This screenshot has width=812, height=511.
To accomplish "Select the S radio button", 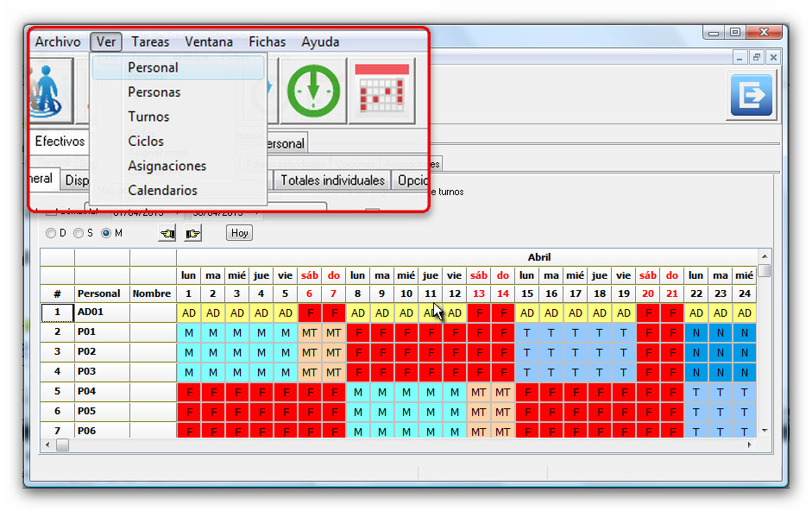I will click(79, 233).
